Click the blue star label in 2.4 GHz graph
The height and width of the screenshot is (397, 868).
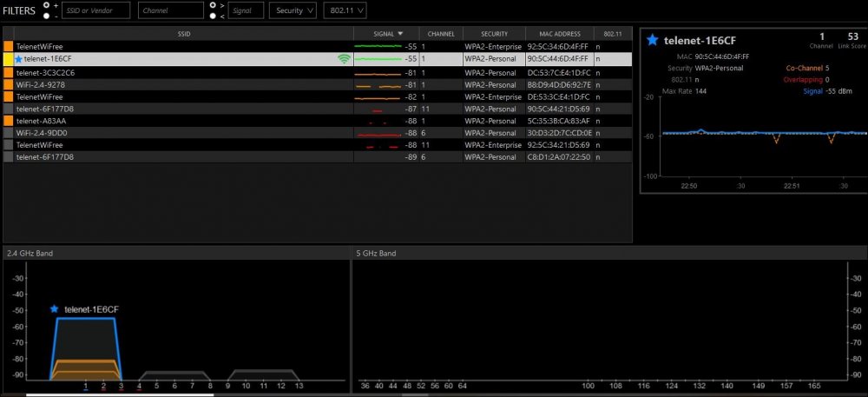(x=56, y=309)
